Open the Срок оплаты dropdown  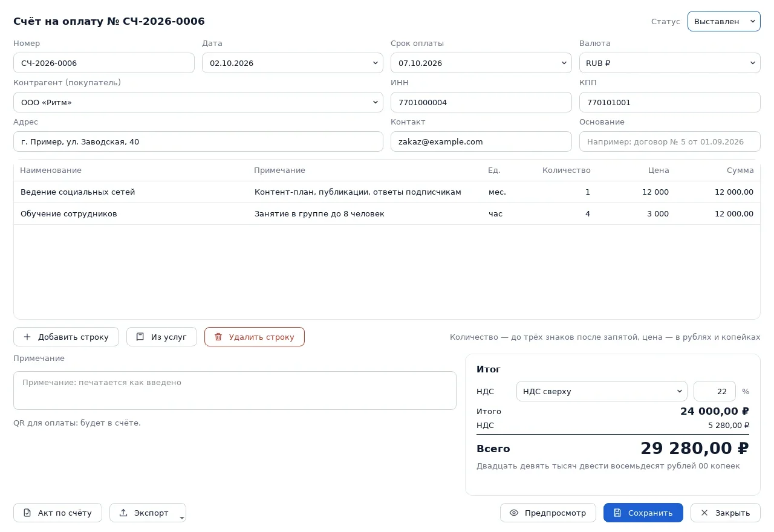click(481, 63)
